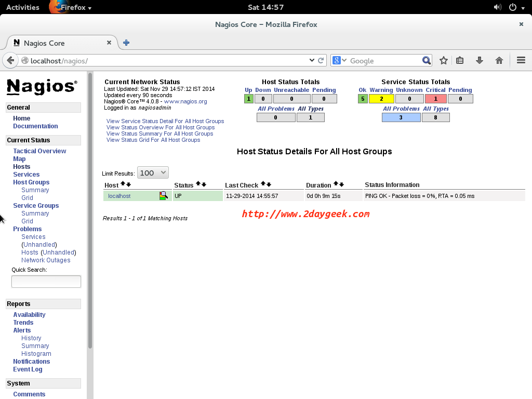The image size is (532, 399).
Task: Open View Service Status Detail For All Host Groups
Action: [x=165, y=121]
